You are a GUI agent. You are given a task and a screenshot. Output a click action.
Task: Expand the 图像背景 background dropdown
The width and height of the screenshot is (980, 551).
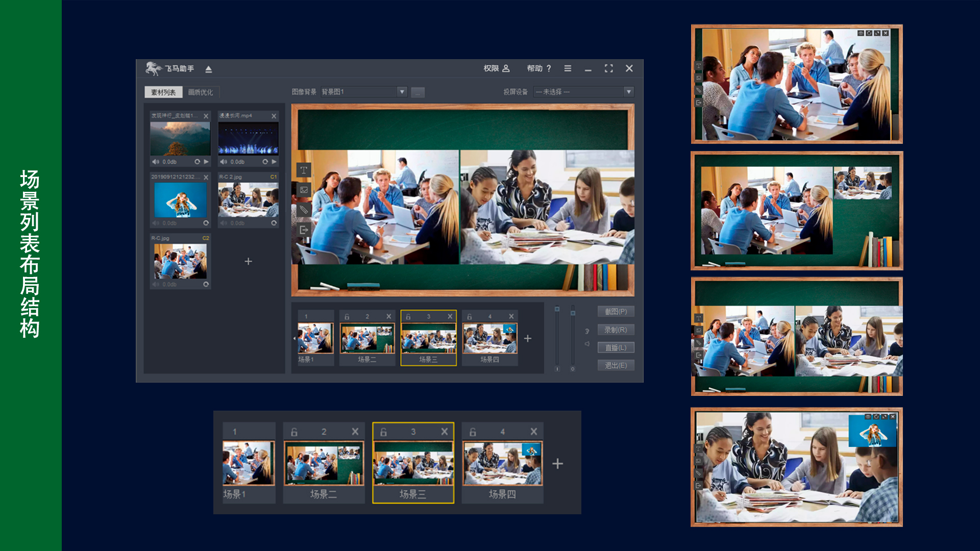tap(402, 92)
